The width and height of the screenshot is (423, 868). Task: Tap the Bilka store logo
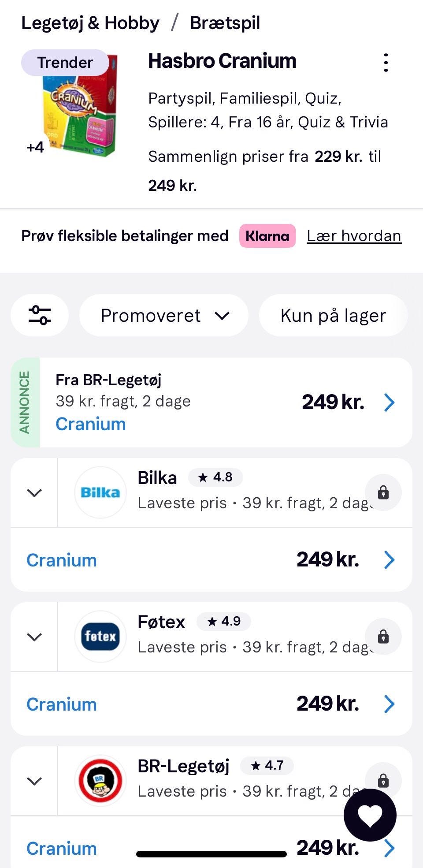click(x=100, y=492)
